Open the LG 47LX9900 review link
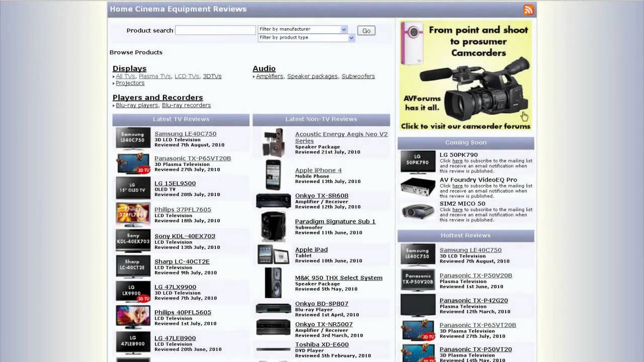The image size is (644, 362). [x=175, y=287]
